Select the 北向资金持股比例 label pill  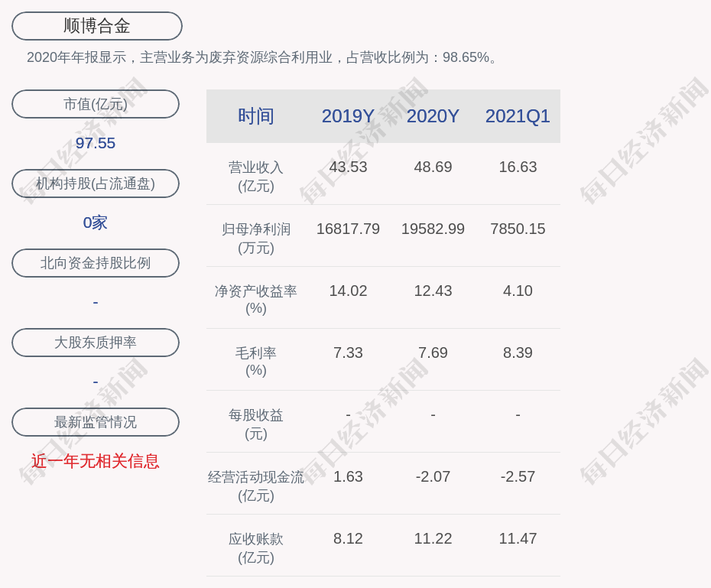(96, 263)
